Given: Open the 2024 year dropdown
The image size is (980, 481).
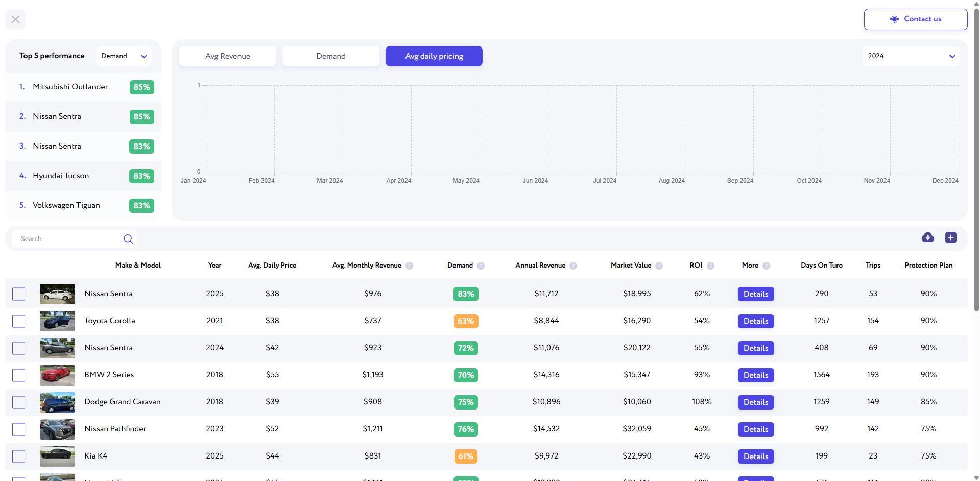Looking at the screenshot, I should coord(911,56).
